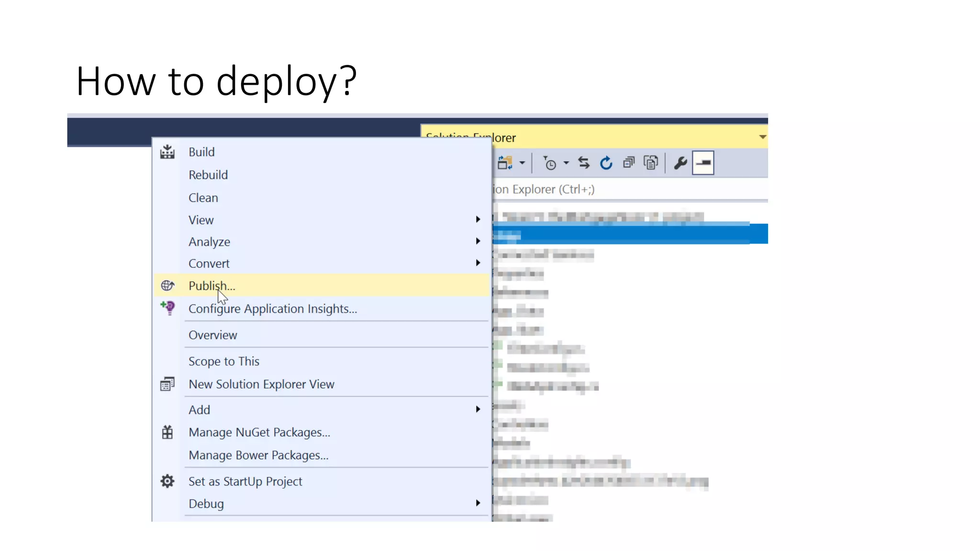980x551 pixels.
Task: Expand the Add submenu arrow
Action: coord(478,409)
